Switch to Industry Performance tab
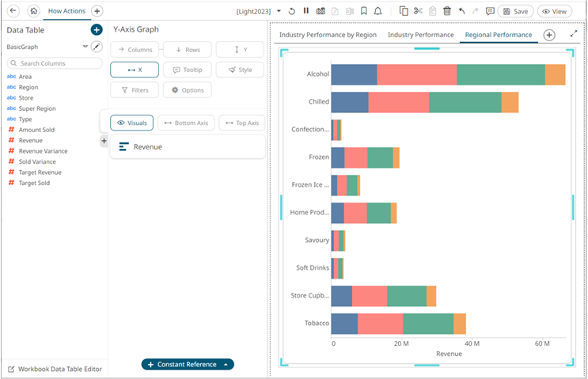 click(x=420, y=35)
